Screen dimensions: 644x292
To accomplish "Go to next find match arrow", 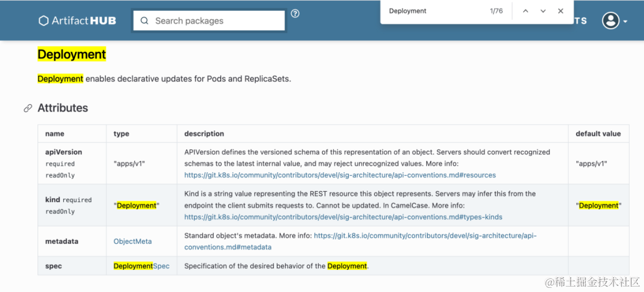I will click(543, 11).
